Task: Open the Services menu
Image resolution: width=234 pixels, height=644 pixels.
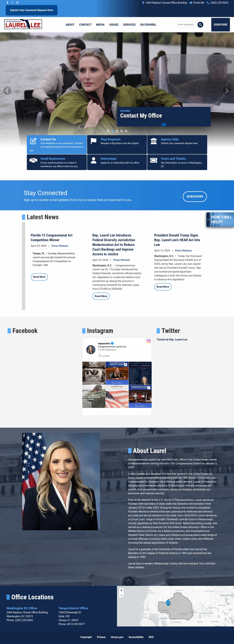Action: pyautogui.click(x=129, y=25)
